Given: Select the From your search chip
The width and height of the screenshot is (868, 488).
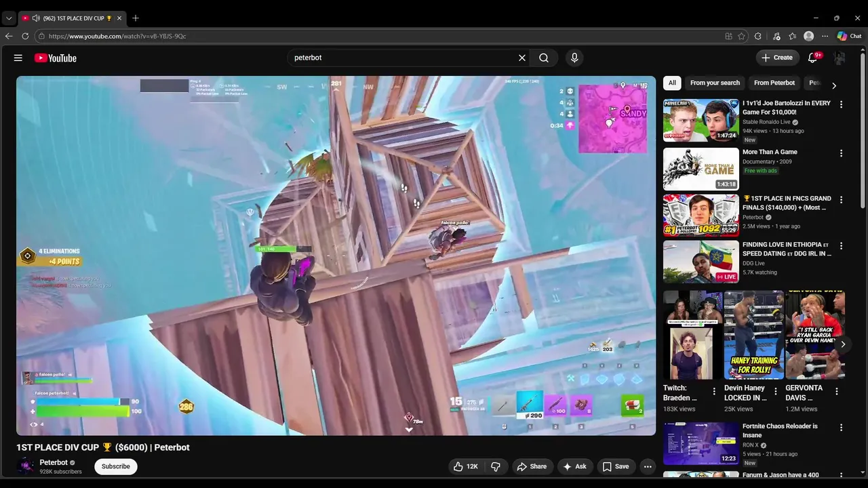Looking at the screenshot, I should click(715, 83).
